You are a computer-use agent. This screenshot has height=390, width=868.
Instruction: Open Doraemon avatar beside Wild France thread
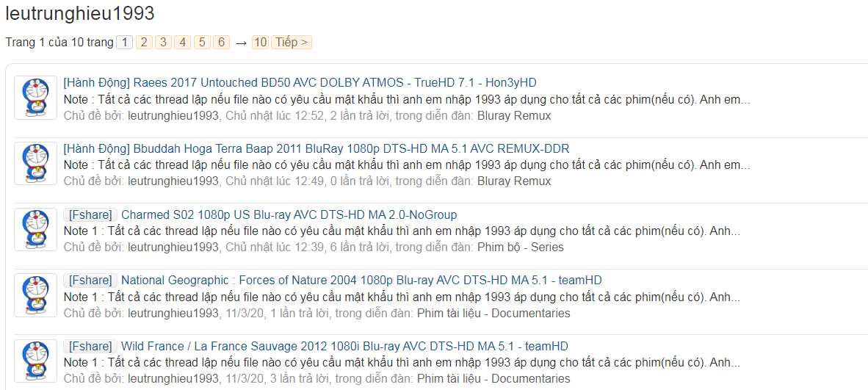[35, 361]
